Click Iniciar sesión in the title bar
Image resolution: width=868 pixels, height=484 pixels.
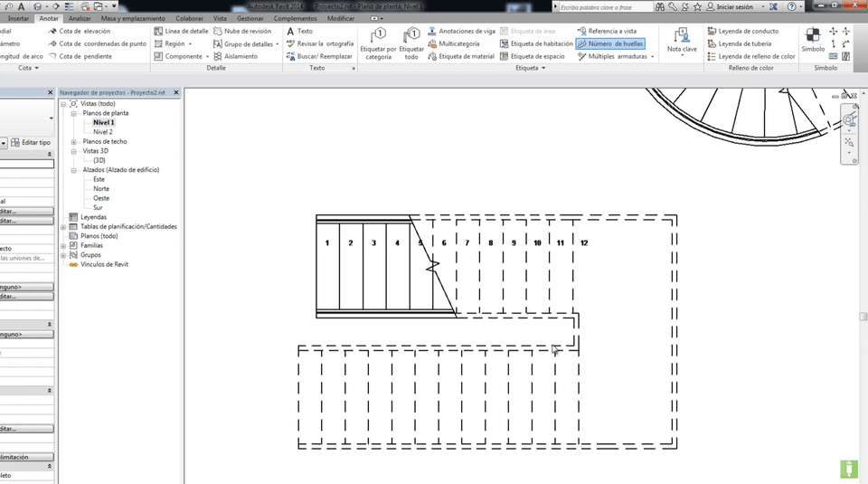point(734,6)
